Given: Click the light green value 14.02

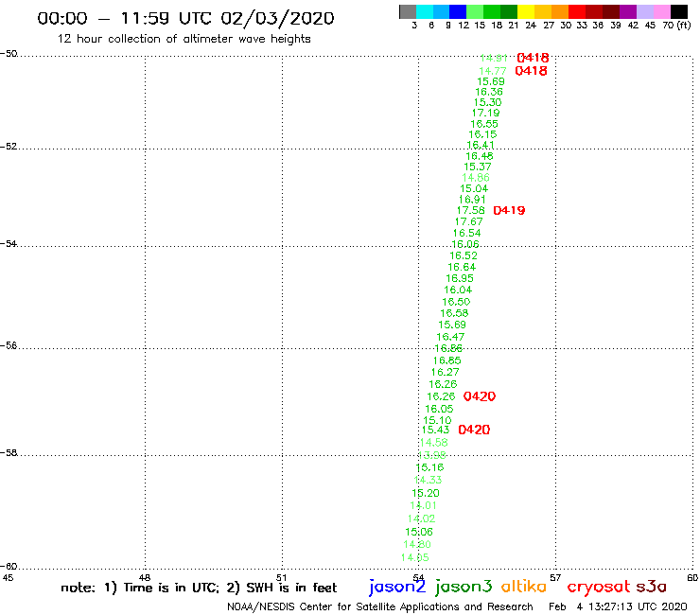Looking at the screenshot, I should tap(422, 519).
